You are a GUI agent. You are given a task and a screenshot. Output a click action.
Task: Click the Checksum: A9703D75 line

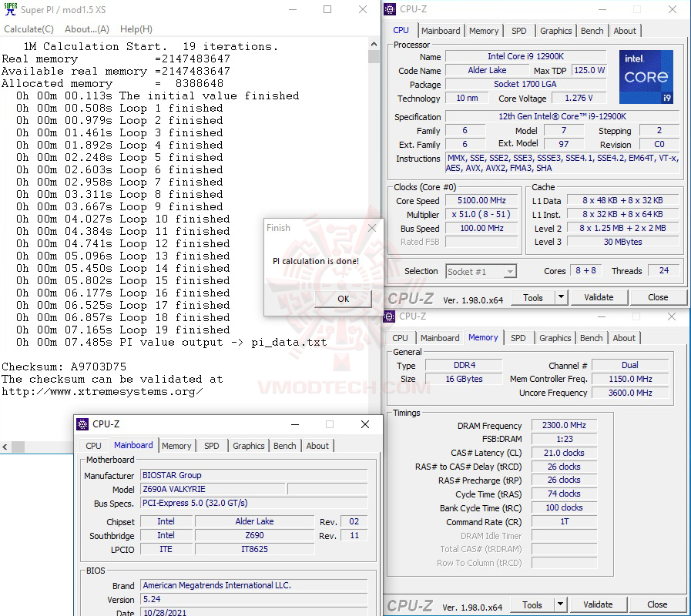coord(64,367)
